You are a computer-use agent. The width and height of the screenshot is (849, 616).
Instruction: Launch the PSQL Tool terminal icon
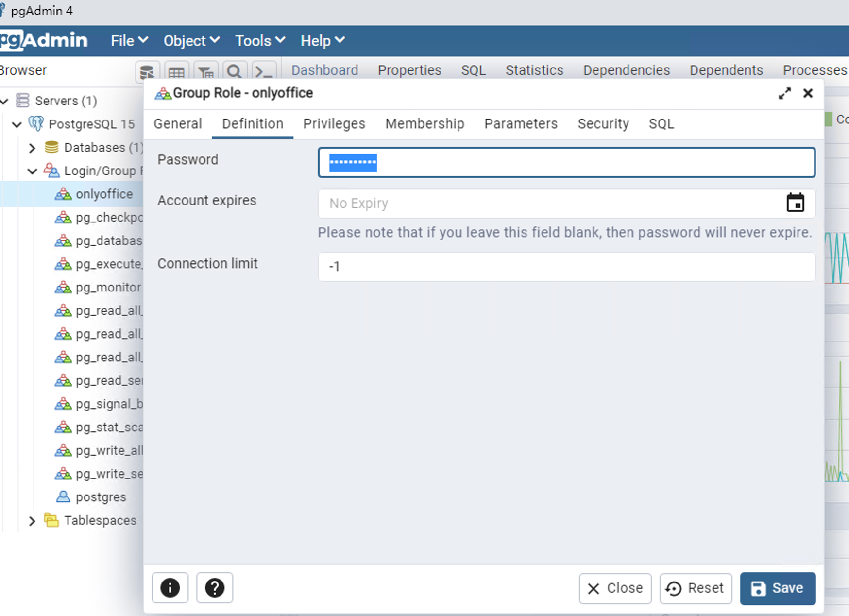pyautogui.click(x=264, y=72)
